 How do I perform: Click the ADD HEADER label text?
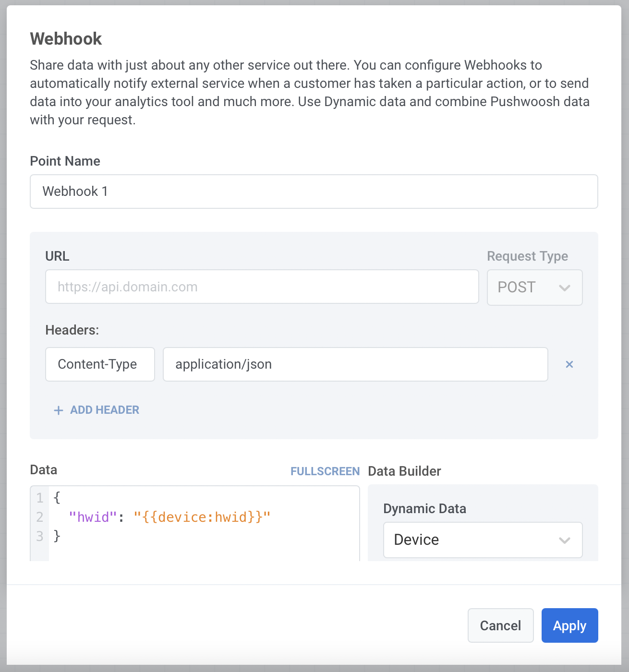point(105,410)
